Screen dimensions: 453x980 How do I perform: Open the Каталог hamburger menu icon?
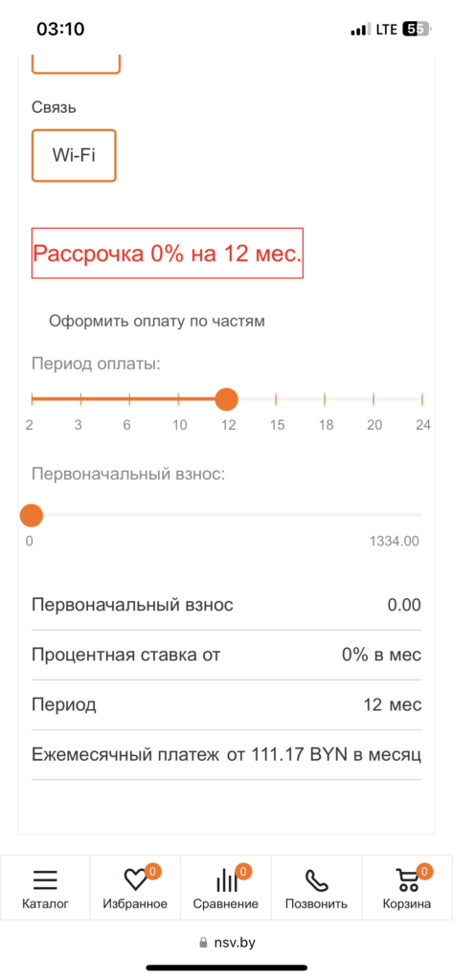pos(45,880)
